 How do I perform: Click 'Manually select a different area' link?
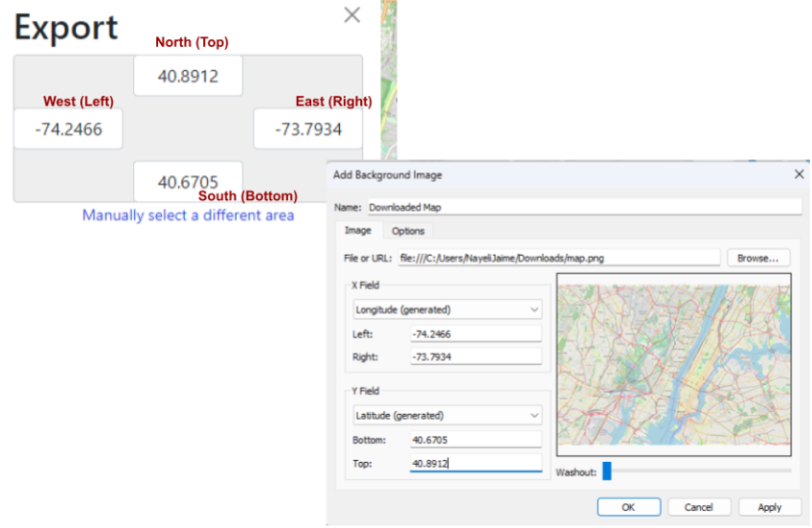(x=188, y=216)
